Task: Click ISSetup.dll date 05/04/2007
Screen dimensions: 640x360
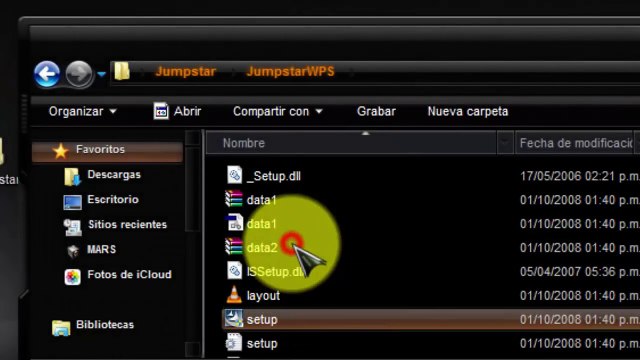Action: click(580, 272)
